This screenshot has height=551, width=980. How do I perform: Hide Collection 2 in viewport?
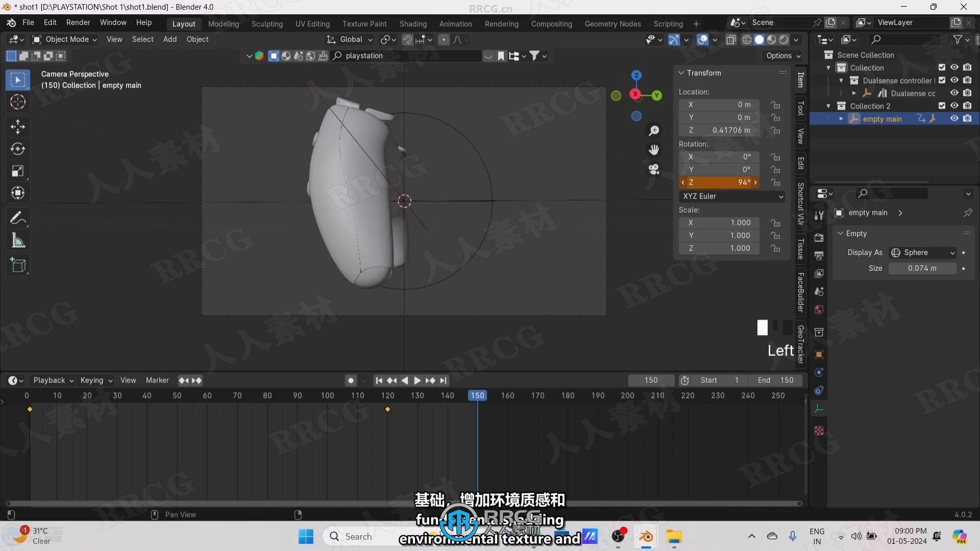tap(954, 106)
